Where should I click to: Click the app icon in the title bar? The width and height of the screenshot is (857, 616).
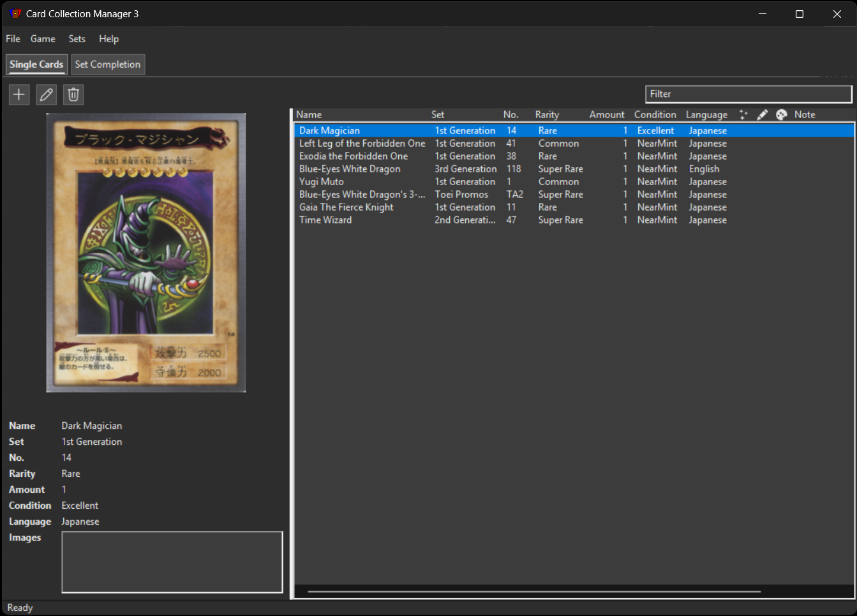point(15,13)
